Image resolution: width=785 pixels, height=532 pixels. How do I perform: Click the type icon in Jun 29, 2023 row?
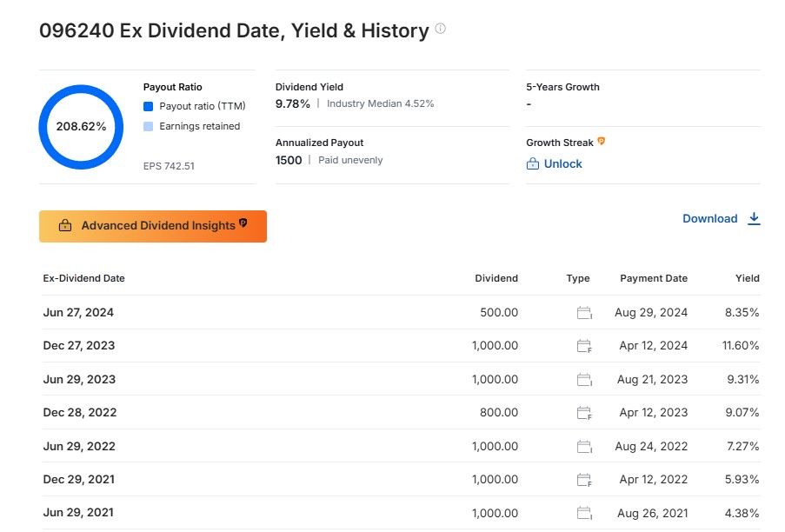[x=584, y=380]
